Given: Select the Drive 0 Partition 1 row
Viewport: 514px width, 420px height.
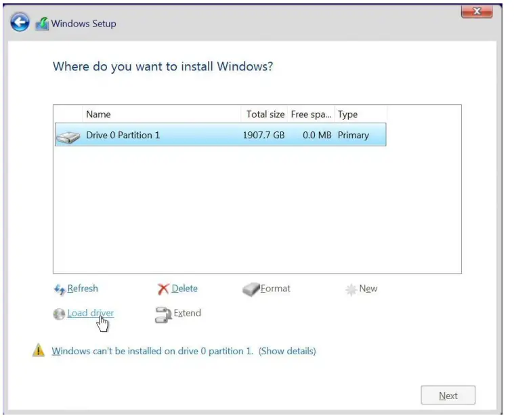Looking at the screenshot, I should (x=221, y=135).
